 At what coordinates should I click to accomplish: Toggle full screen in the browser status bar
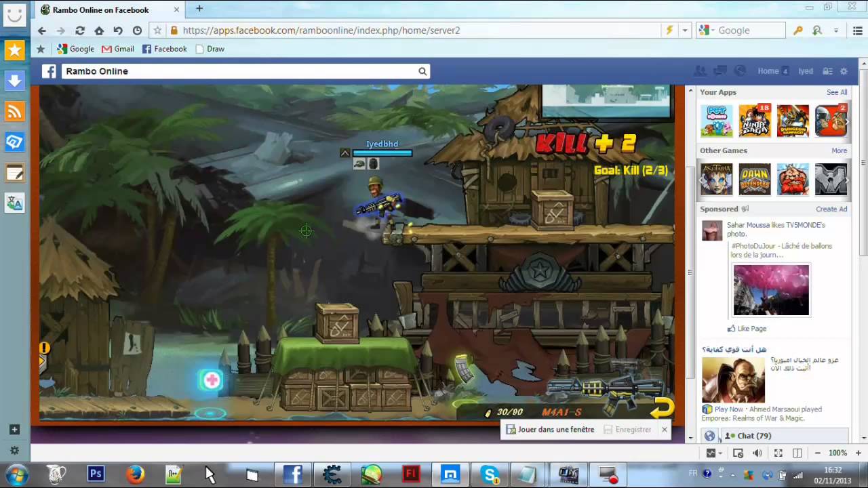click(x=778, y=453)
